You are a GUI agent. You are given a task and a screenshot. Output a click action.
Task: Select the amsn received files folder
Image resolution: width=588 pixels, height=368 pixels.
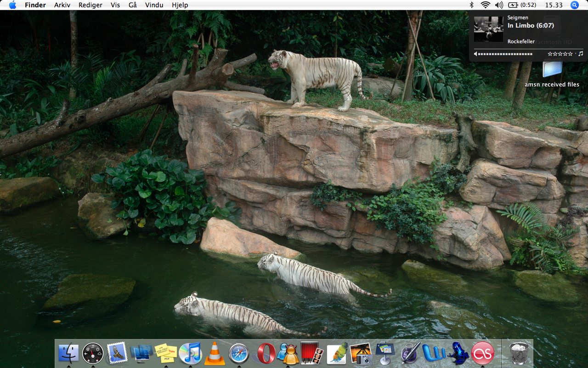point(552,74)
